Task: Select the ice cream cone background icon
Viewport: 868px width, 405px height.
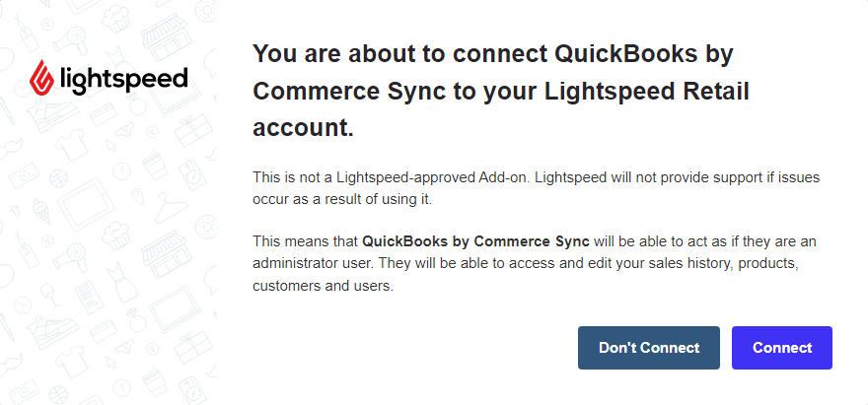Action: point(40,210)
